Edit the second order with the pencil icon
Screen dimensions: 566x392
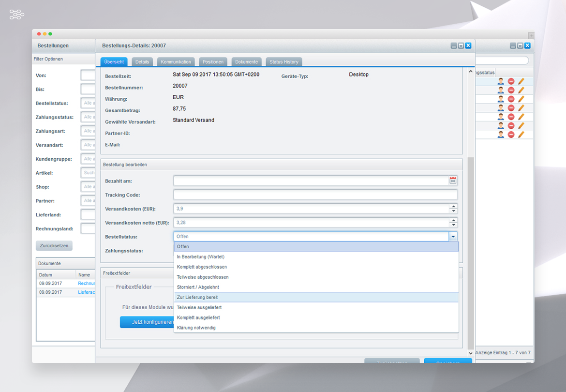(x=521, y=90)
